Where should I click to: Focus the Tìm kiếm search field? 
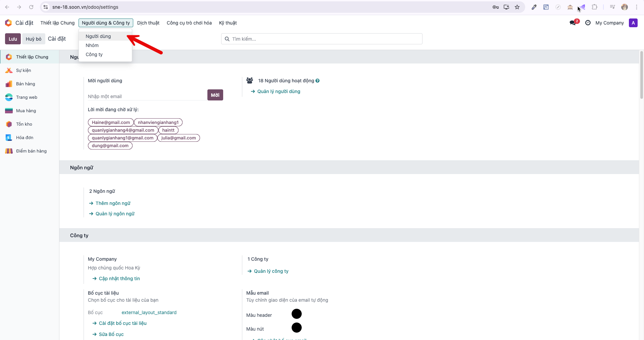[x=321, y=39]
